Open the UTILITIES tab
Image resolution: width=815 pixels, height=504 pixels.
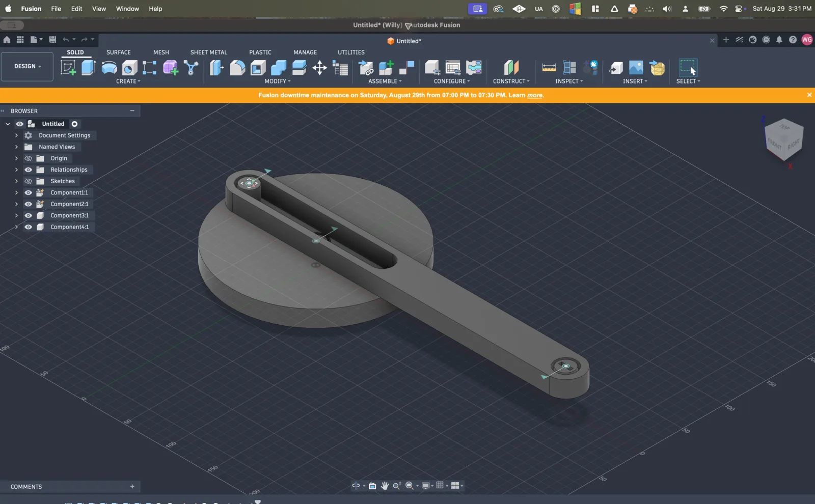pyautogui.click(x=351, y=52)
